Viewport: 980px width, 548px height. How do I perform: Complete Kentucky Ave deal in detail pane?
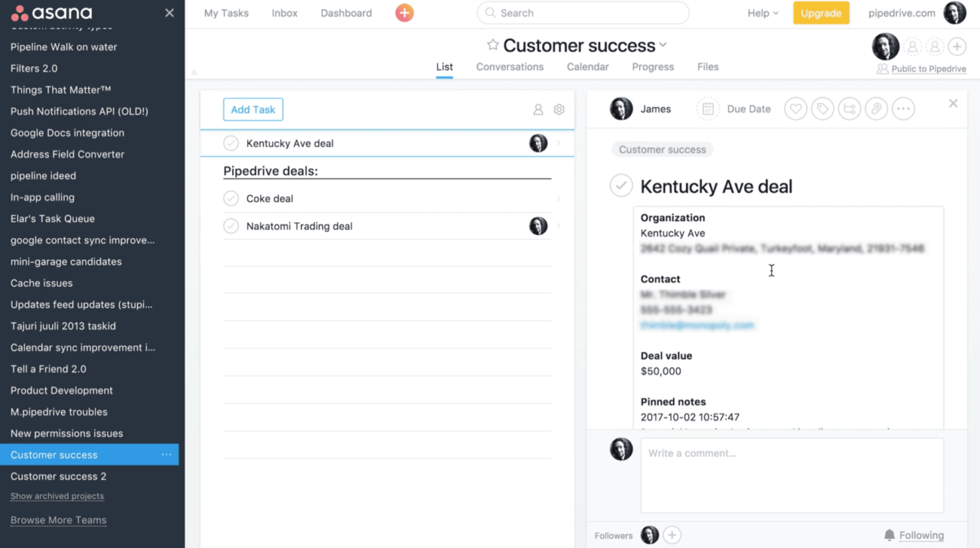[621, 186]
